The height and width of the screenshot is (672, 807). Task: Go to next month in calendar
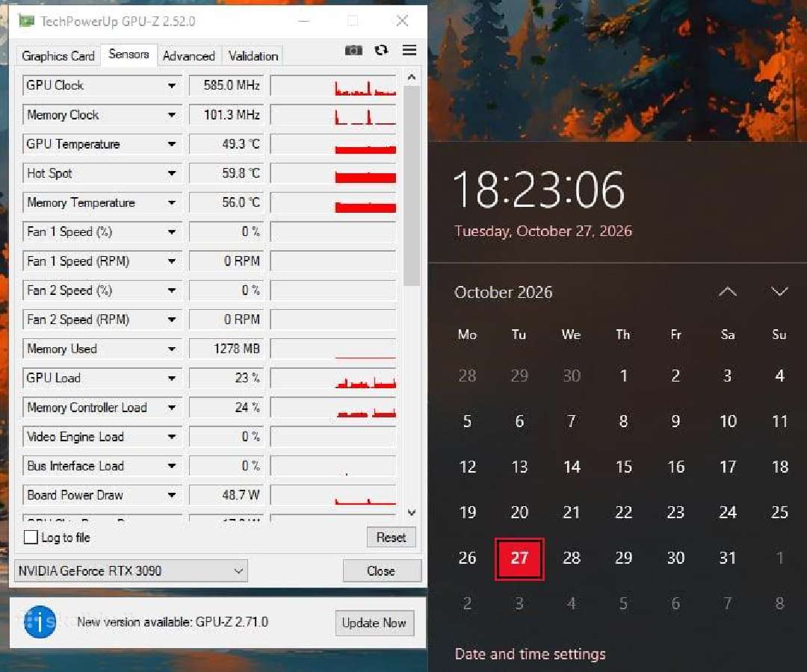pyautogui.click(x=779, y=292)
